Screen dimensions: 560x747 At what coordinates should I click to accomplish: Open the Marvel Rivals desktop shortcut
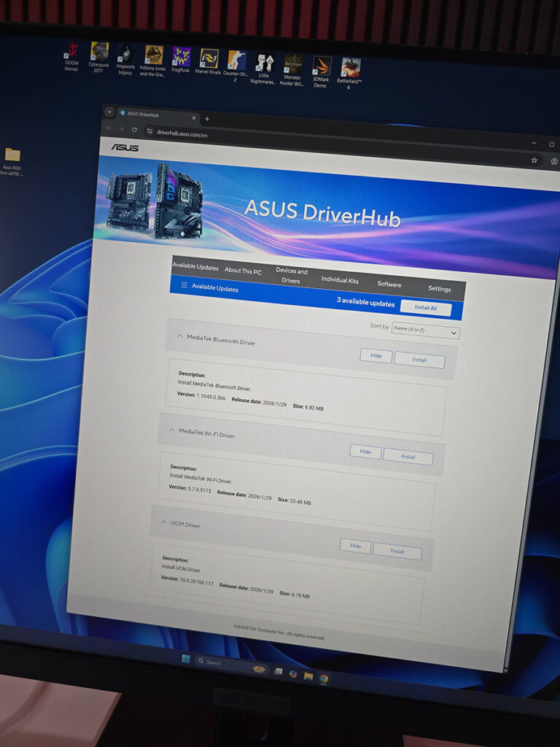[209, 58]
